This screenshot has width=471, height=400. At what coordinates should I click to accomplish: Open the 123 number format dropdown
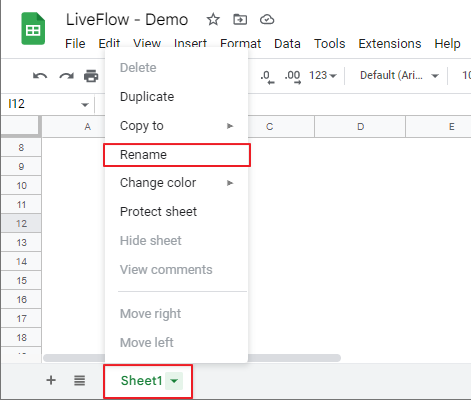point(323,76)
